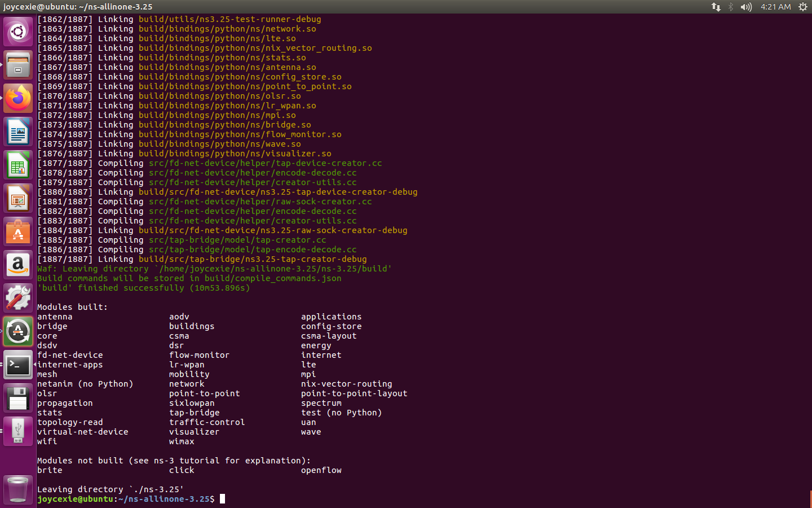Open the sound volume indicator
Image resolution: width=812 pixels, height=508 pixels.
[x=746, y=7]
